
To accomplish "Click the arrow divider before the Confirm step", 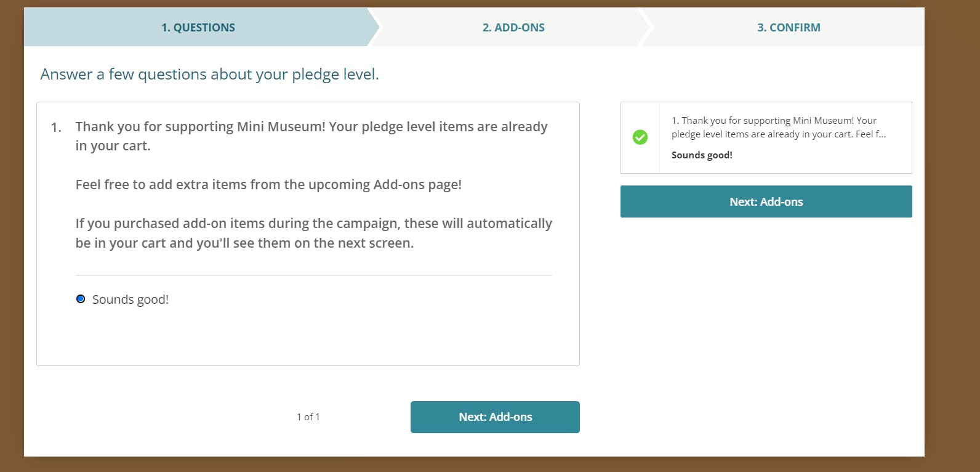I will [647, 27].
